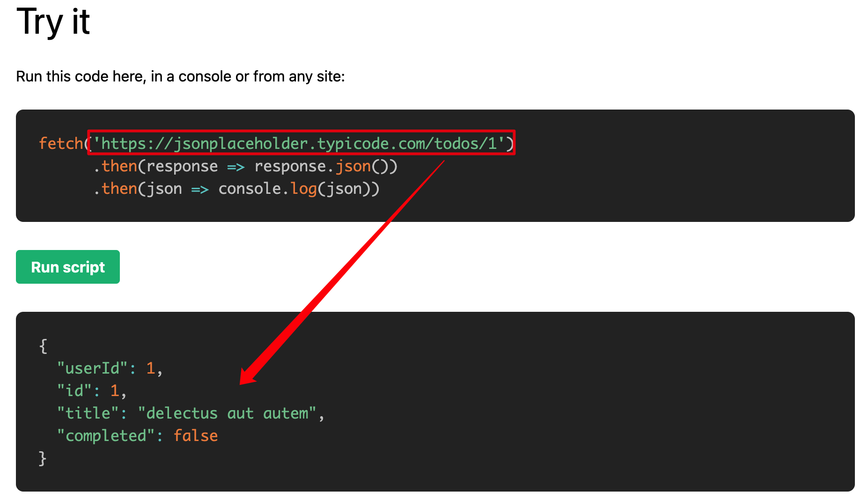The image size is (868, 500).
Task: Click the green Run script button
Action: [68, 267]
